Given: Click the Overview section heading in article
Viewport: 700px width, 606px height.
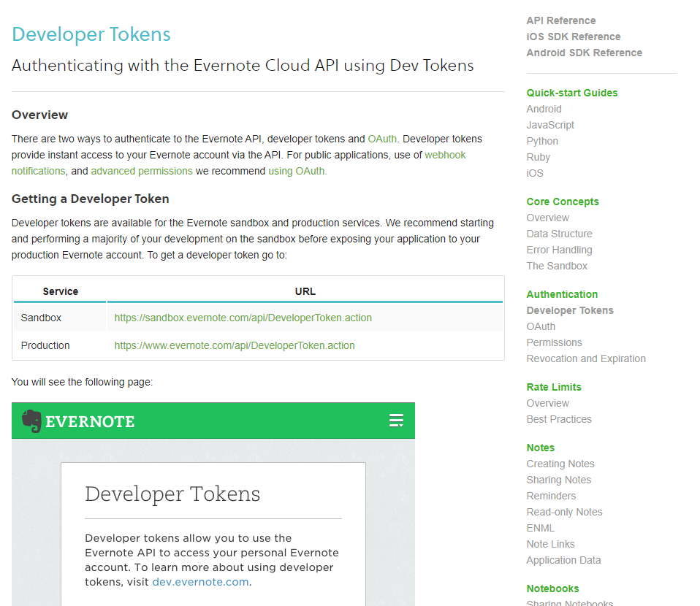Looking at the screenshot, I should [x=39, y=115].
